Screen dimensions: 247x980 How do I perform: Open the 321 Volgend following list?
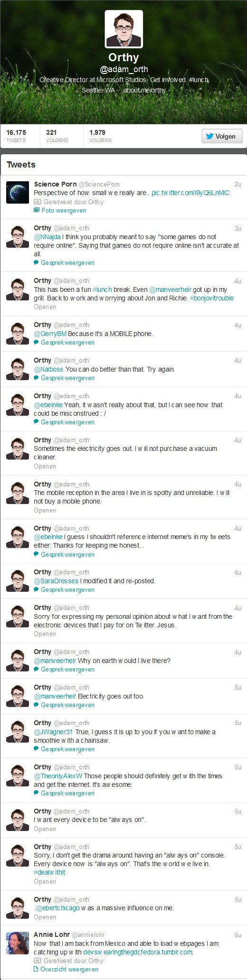(x=57, y=136)
